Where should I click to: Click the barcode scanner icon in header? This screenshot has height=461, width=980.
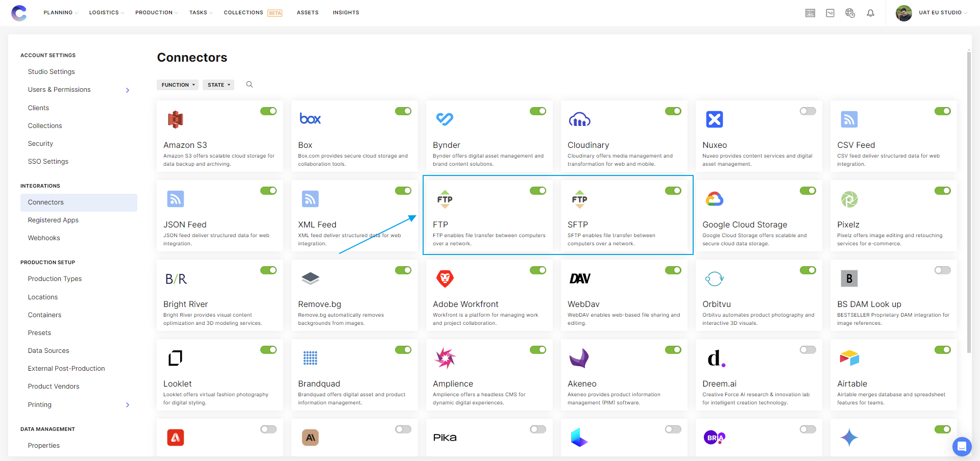click(810, 13)
